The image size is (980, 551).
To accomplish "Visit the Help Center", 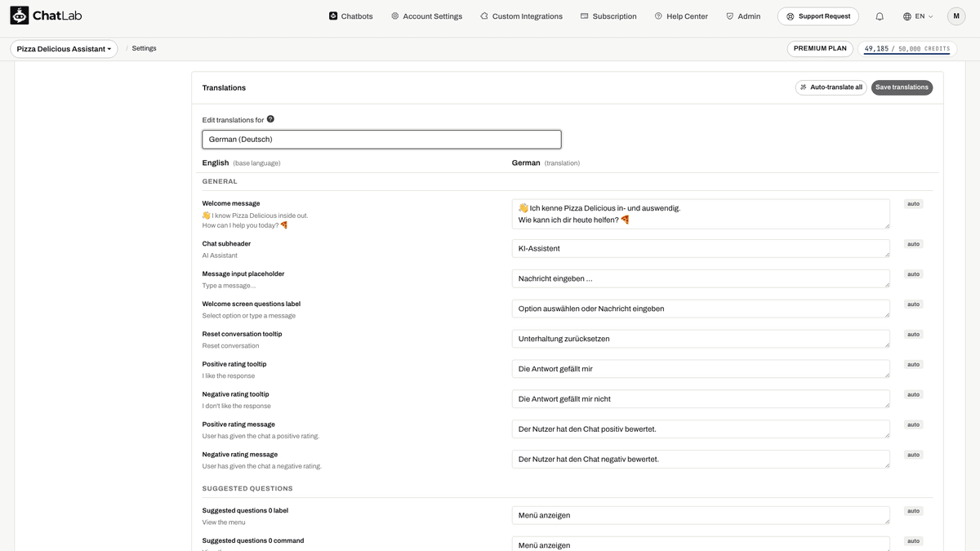I will coord(681,16).
